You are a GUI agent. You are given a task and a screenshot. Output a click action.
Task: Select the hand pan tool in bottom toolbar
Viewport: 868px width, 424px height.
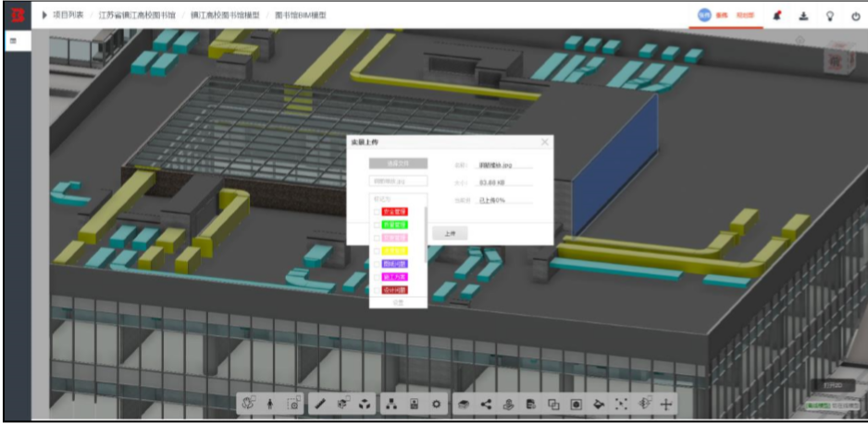tap(247, 404)
